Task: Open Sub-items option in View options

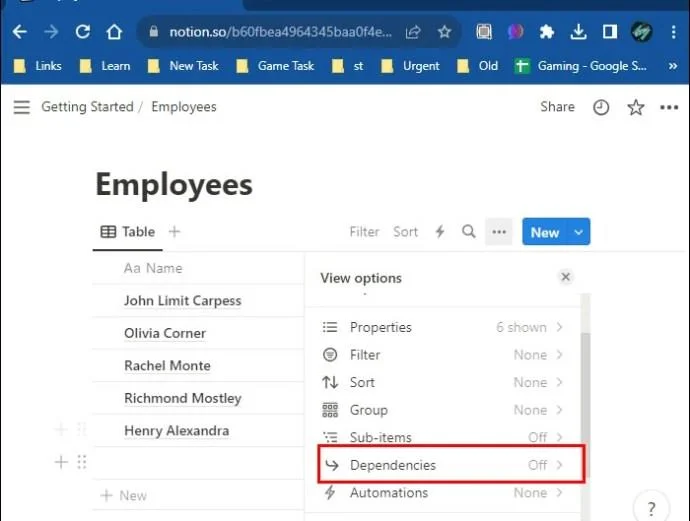Action: click(x=443, y=437)
